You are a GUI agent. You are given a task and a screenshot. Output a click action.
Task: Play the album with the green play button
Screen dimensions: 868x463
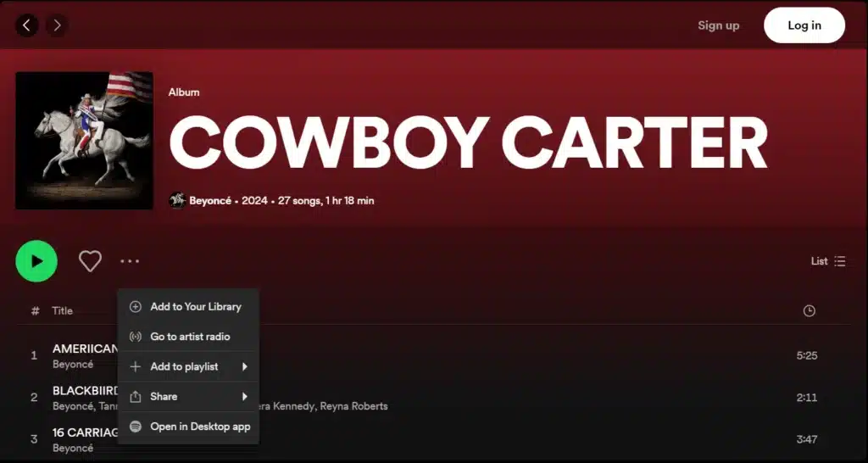click(x=36, y=261)
